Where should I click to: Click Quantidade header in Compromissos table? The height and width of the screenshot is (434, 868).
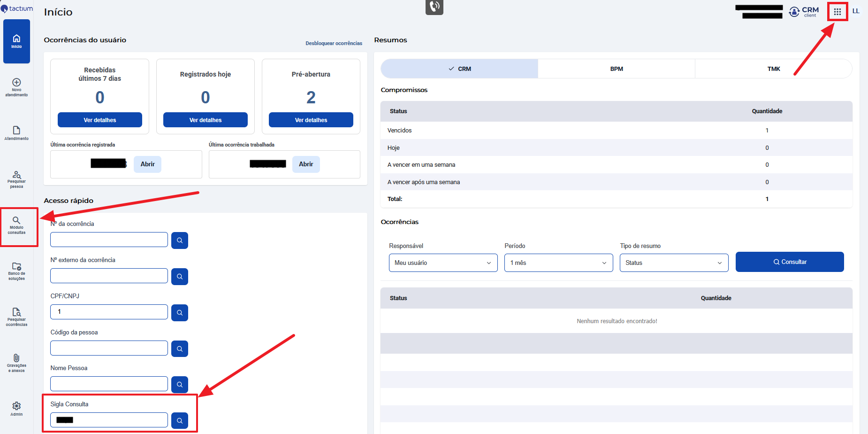767,111
